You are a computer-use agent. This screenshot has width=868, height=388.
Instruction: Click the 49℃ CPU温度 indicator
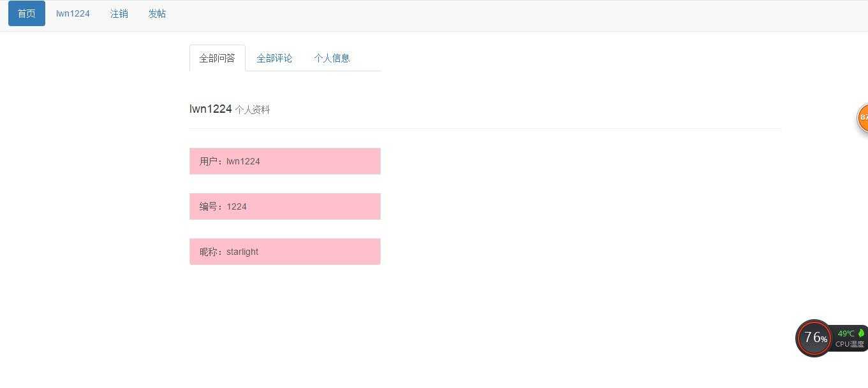[x=850, y=338]
